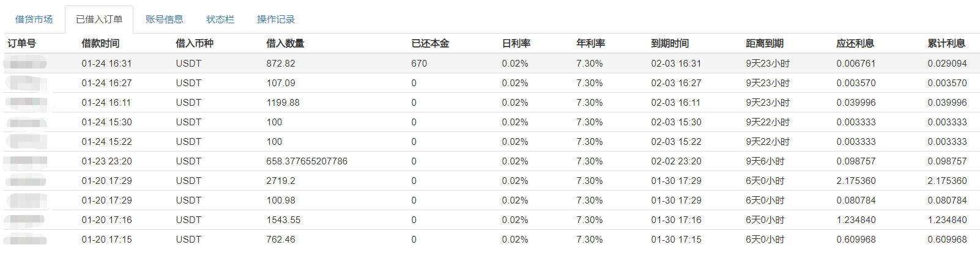The width and height of the screenshot is (980, 264).
Task: Click the 借入数量 column header
Action: (x=285, y=43)
